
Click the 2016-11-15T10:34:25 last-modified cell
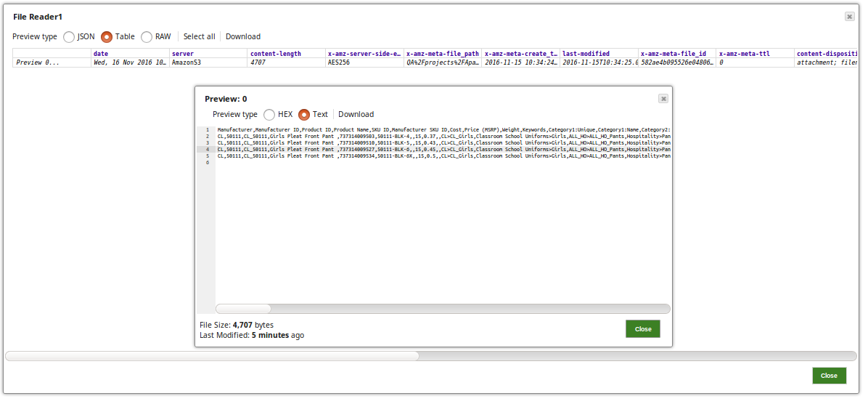pos(599,62)
